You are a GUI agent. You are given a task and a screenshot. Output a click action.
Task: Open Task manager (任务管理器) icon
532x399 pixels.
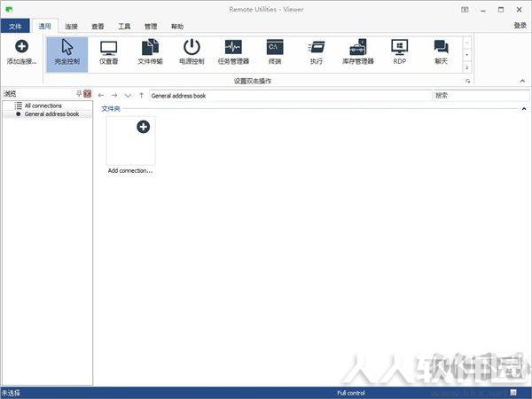click(x=233, y=54)
